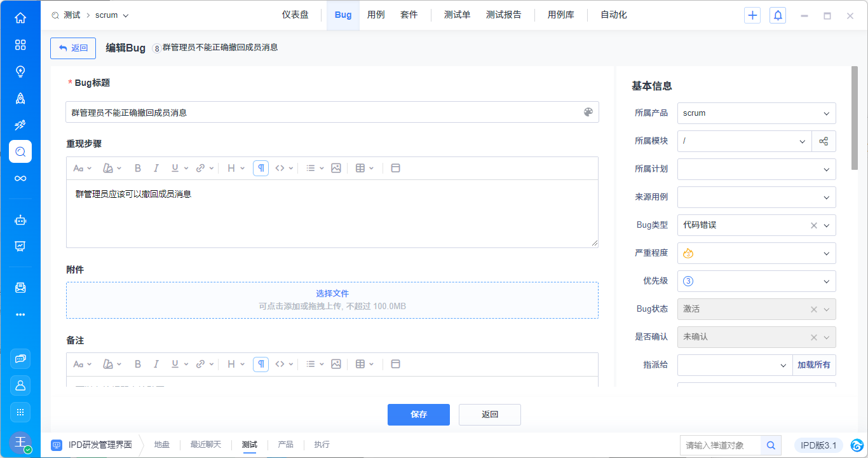Image resolution: width=868 pixels, height=458 pixels.
Task: Click the notification bell icon
Action: point(777,15)
